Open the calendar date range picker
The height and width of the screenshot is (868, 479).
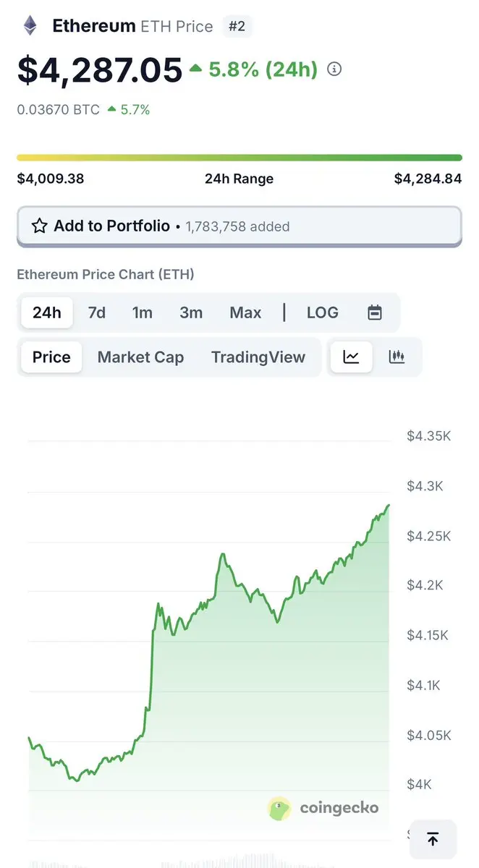[375, 312]
